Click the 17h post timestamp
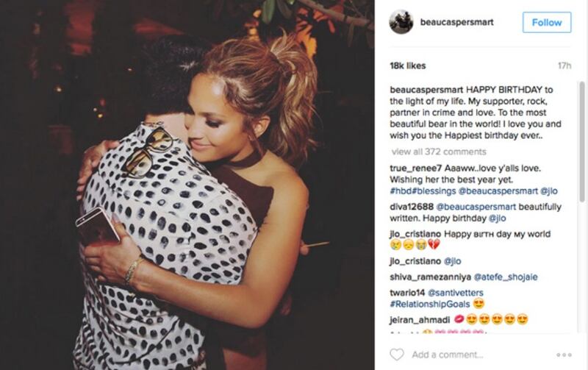 tap(564, 65)
